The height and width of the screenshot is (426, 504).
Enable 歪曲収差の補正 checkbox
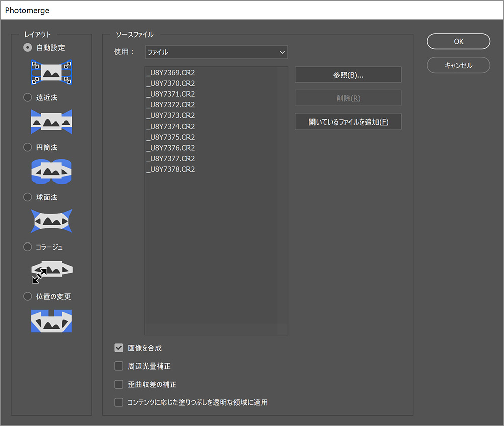point(119,384)
